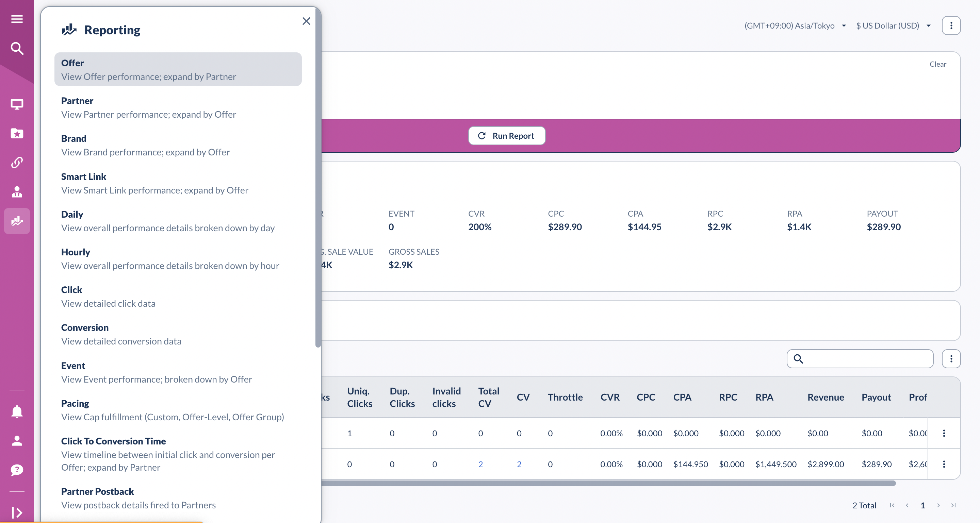980x523 pixels.
Task: Click the Clear filters link
Action: [x=937, y=64]
